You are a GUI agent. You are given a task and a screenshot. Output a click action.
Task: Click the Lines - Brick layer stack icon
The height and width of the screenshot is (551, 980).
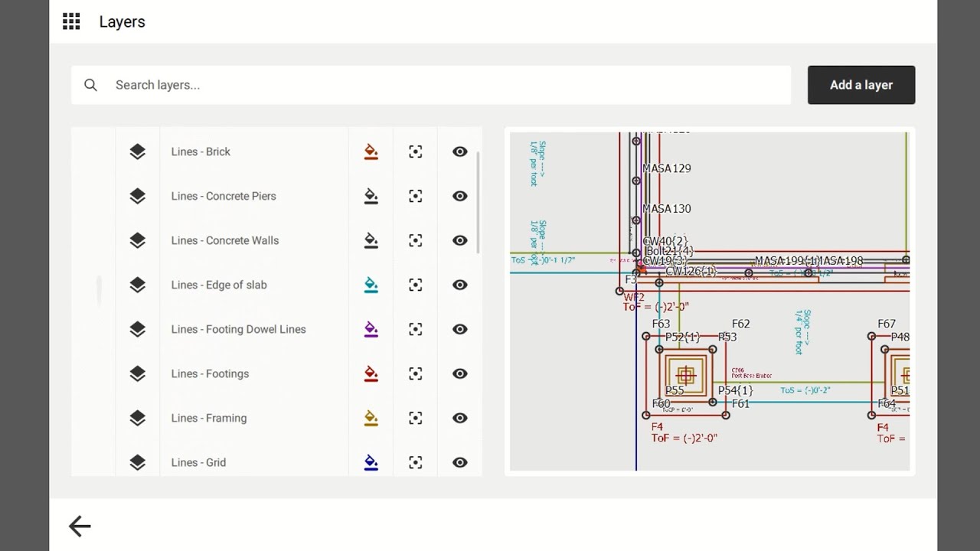[137, 152]
